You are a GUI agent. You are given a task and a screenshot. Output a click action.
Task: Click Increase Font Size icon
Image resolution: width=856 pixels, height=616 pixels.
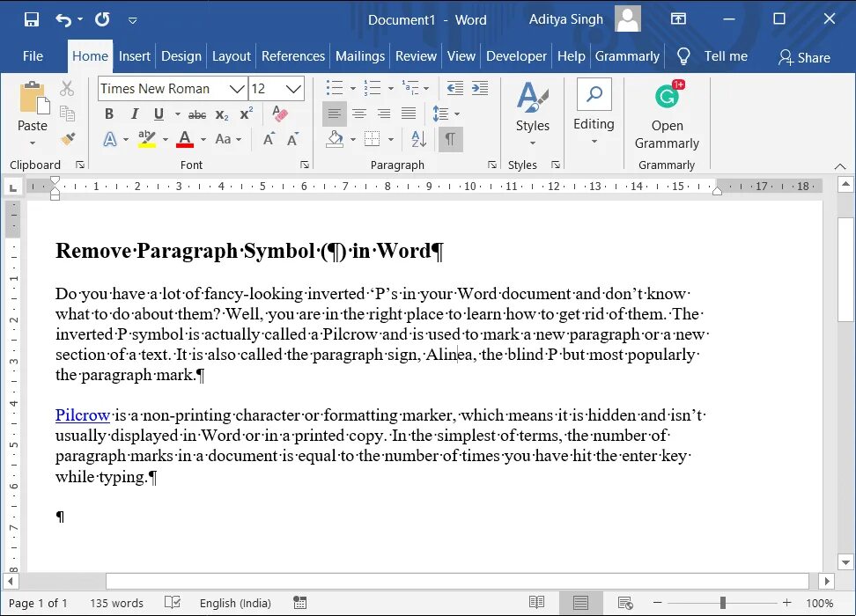269,139
